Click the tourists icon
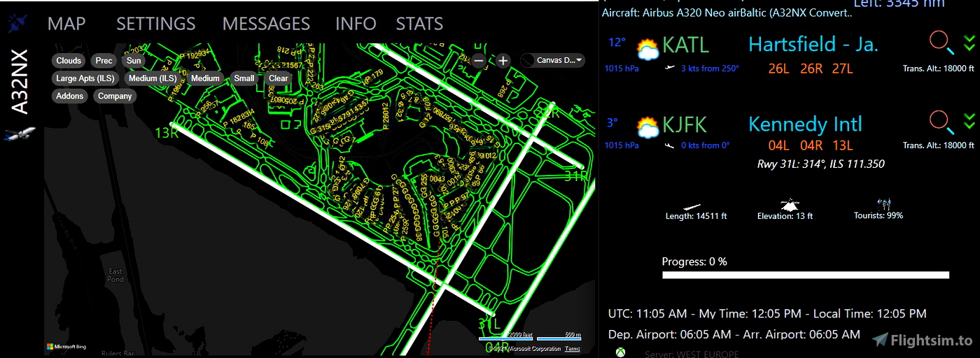The image size is (980, 358). (884, 203)
